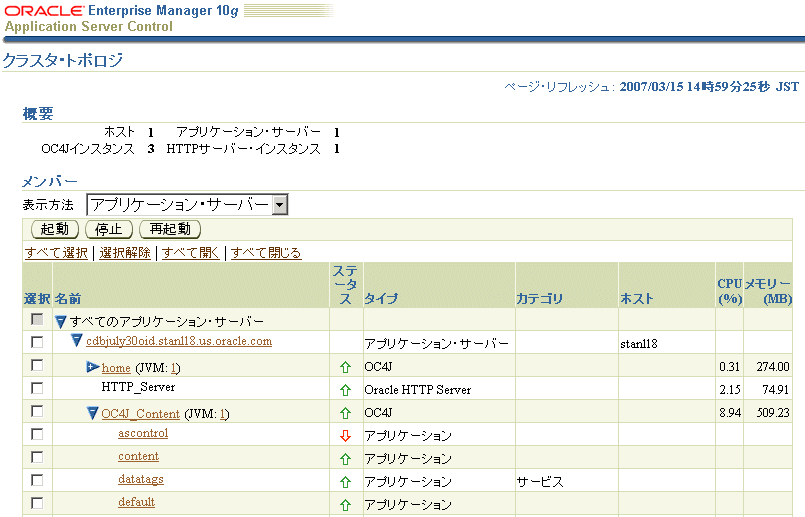
Task: Click the green status icon for datatags
Action: [345, 482]
